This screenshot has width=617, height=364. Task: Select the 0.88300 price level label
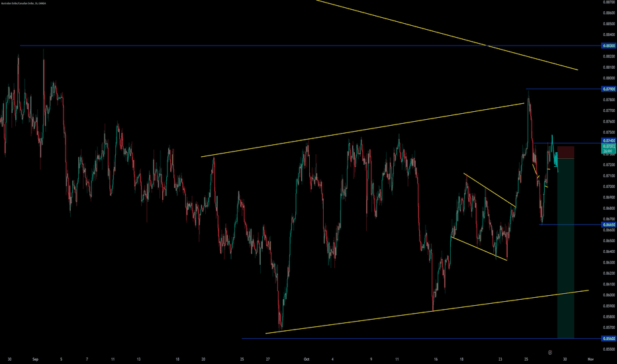(608, 46)
